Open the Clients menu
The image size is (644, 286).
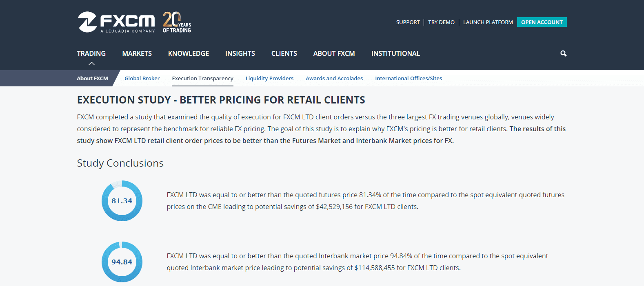click(x=284, y=53)
